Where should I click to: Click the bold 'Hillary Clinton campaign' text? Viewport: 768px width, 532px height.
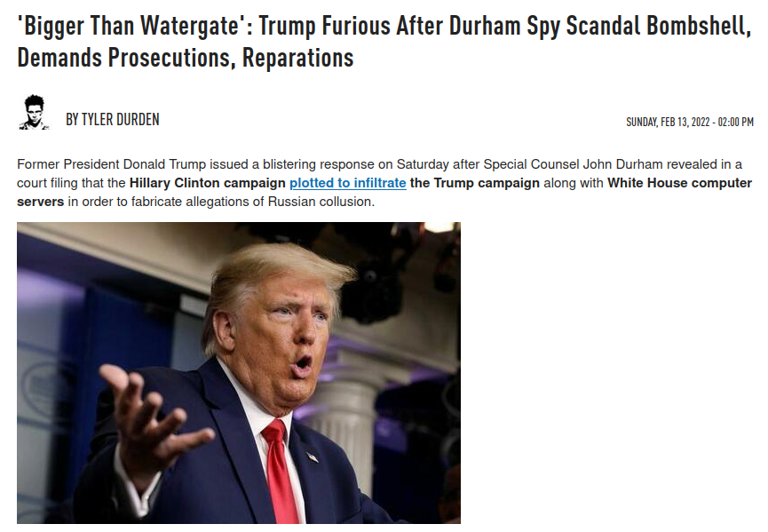click(207, 183)
